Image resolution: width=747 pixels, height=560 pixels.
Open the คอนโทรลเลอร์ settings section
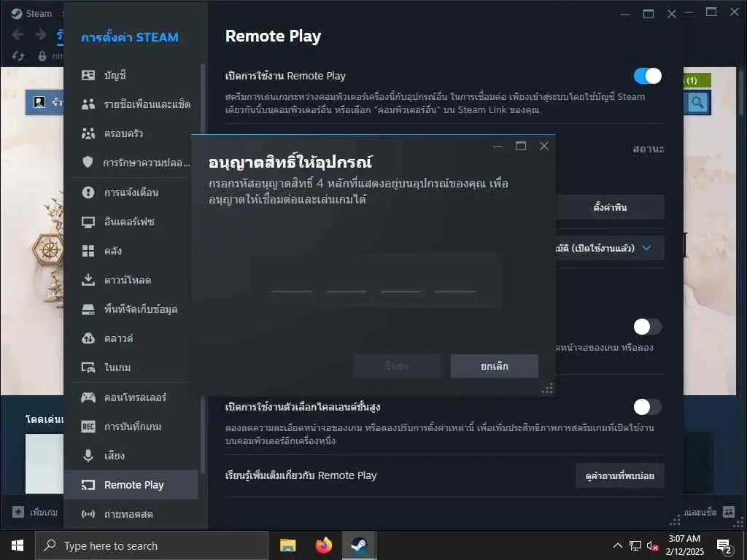pyautogui.click(x=131, y=397)
